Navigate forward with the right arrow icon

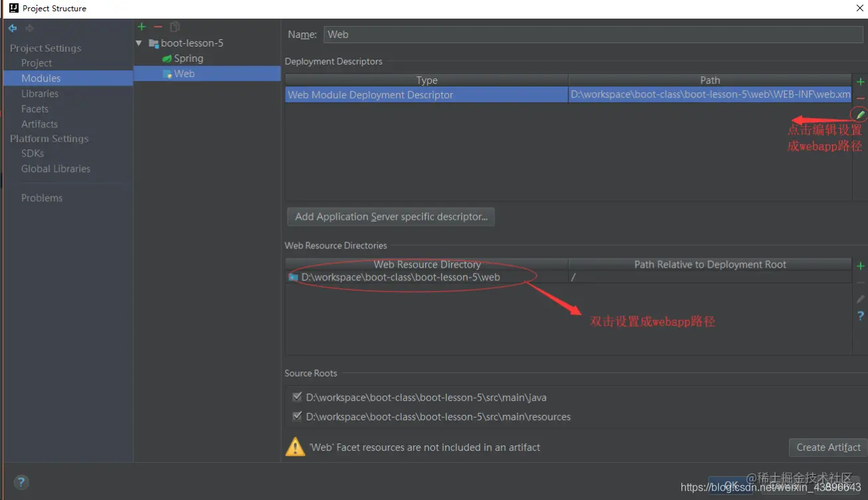coord(29,28)
